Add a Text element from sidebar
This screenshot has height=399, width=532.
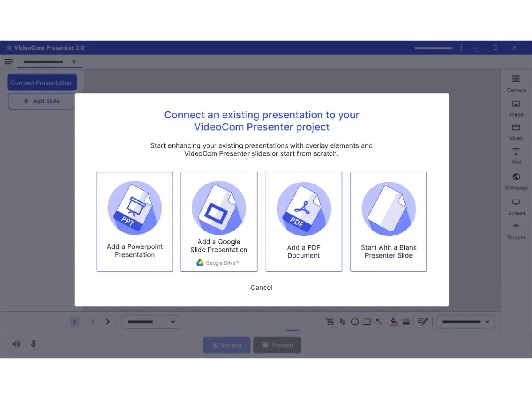[516, 156]
